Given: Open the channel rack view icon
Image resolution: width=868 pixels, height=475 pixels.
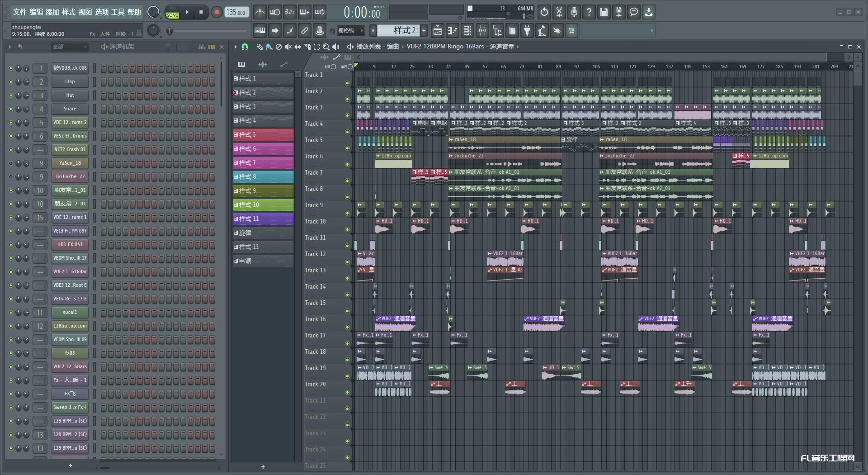Looking at the screenshot, I should coord(467,31).
